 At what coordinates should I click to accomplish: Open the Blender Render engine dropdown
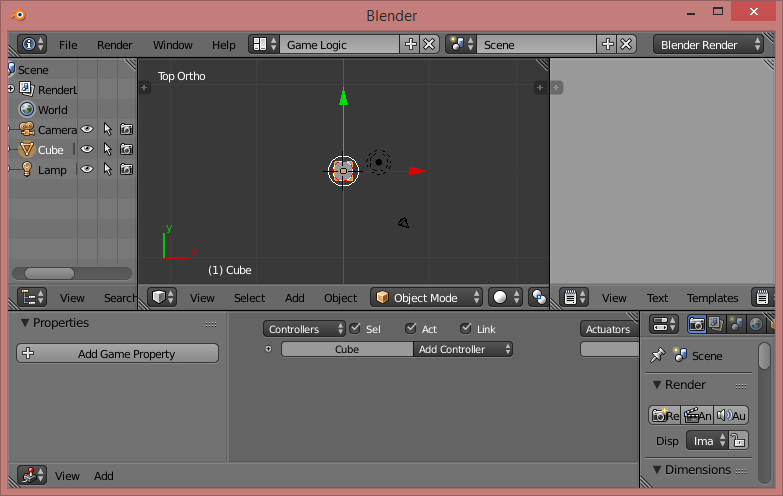[x=708, y=44]
